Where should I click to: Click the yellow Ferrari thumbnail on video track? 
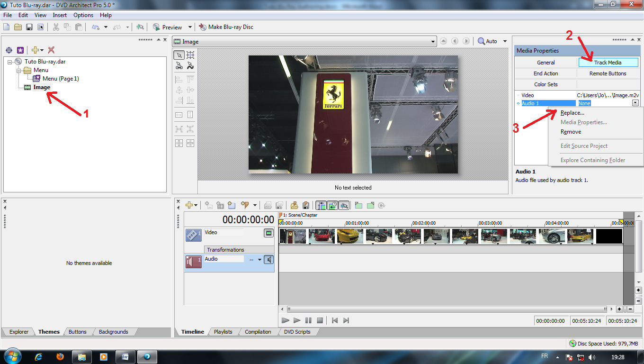click(x=350, y=236)
